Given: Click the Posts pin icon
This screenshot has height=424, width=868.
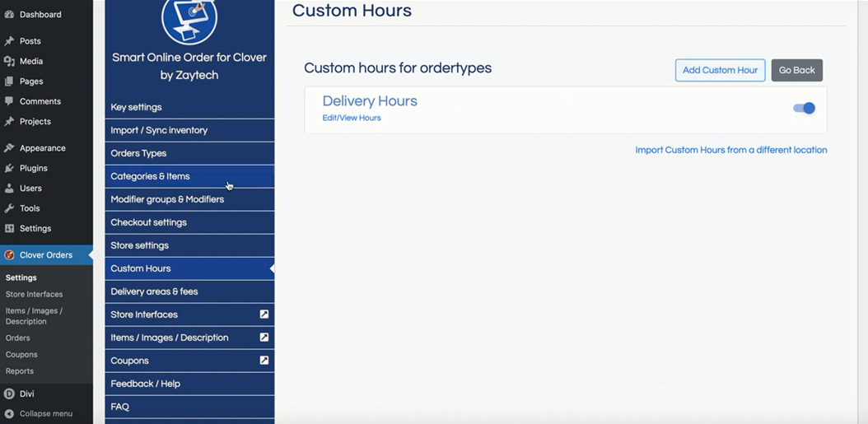Looking at the screenshot, I should coord(9,41).
